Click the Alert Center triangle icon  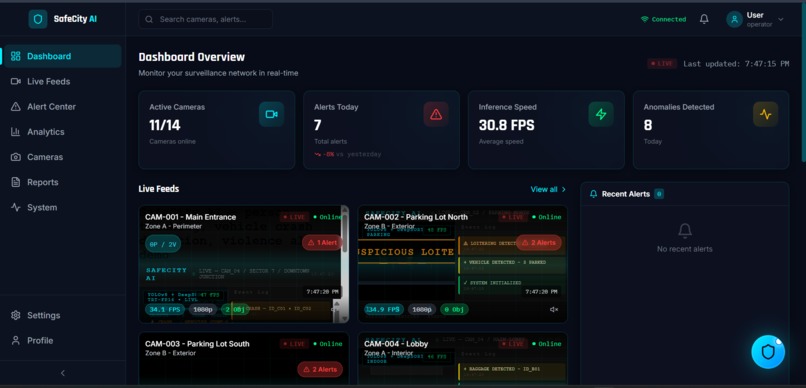[x=15, y=106]
